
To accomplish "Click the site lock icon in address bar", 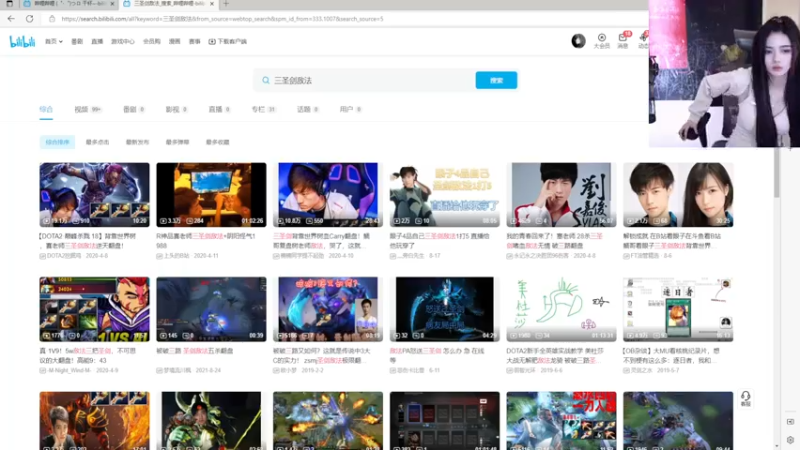I will (52, 19).
